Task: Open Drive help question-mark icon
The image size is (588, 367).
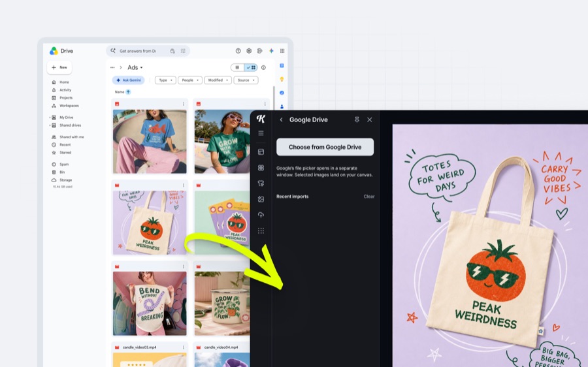Action: (238, 50)
